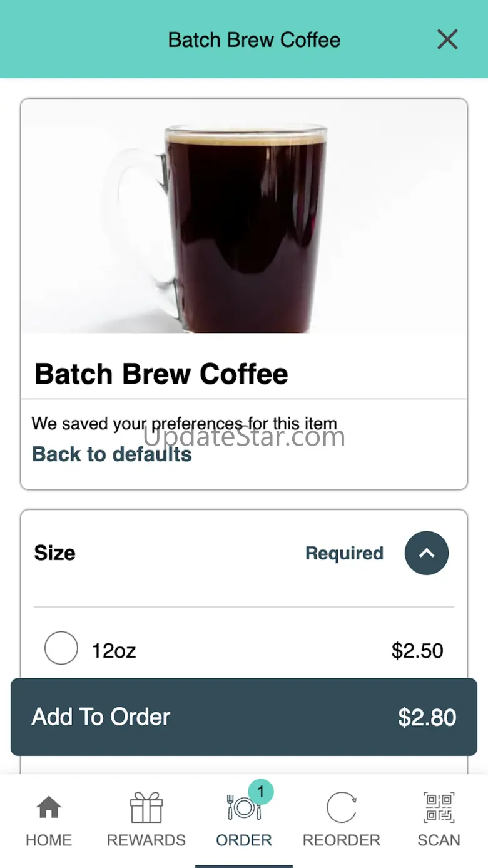Switch to the HOME tab label

pyautogui.click(x=49, y=840)
